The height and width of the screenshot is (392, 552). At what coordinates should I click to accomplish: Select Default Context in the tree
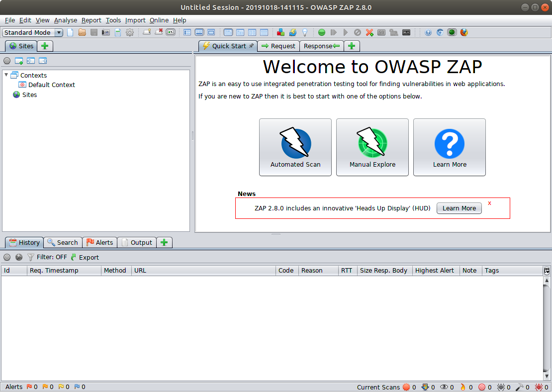(47, 85)
